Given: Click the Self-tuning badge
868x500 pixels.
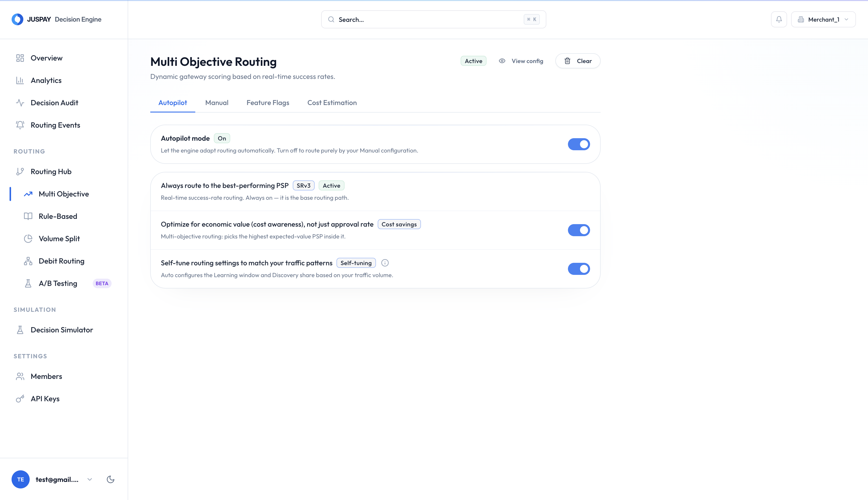Looking at the screenshot, I should click(x=356, y=263).
